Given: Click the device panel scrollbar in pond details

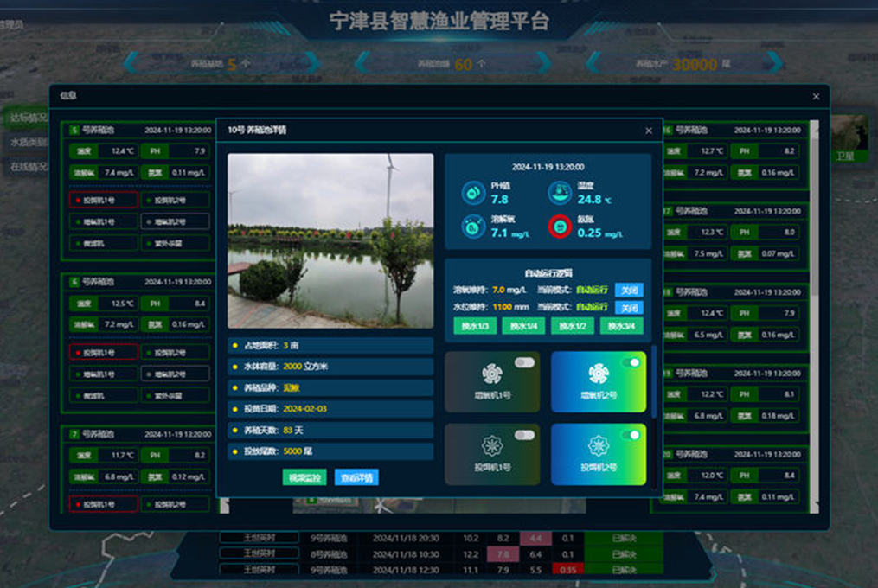Looking at the screenshot, I should 654,380.
